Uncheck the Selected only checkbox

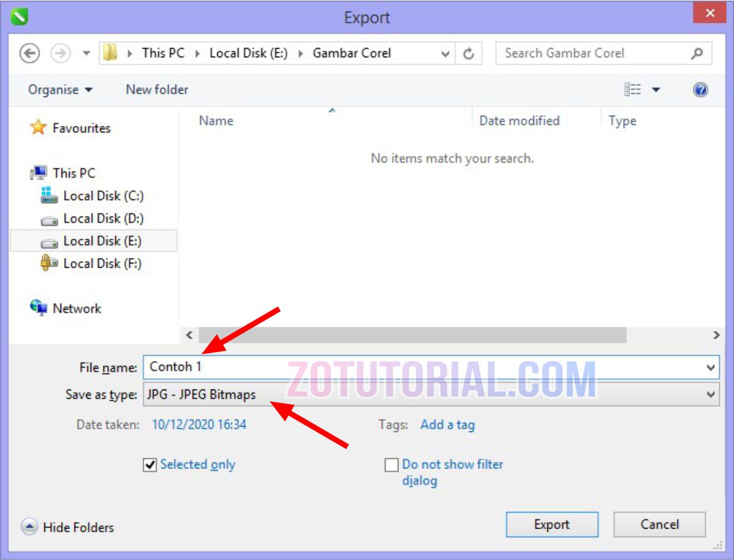(150, 465)
